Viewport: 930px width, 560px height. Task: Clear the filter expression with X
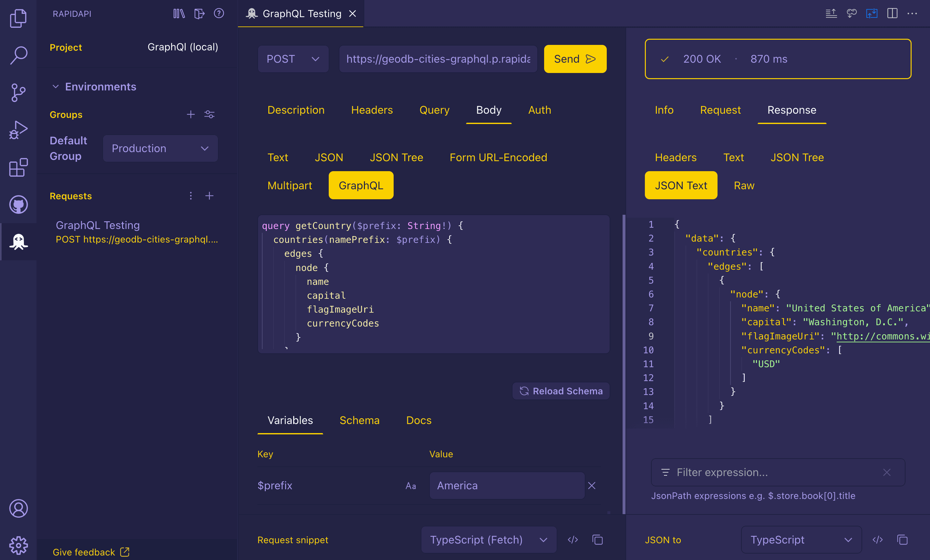pos(887,472)
